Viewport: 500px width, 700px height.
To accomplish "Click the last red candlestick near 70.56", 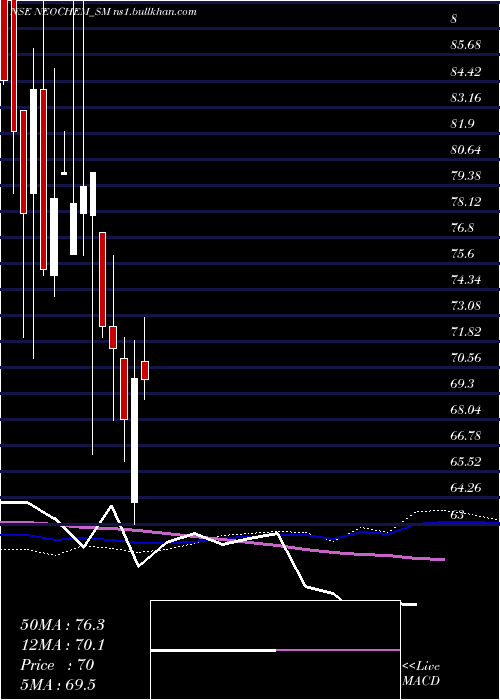I will tap(145, 370).
